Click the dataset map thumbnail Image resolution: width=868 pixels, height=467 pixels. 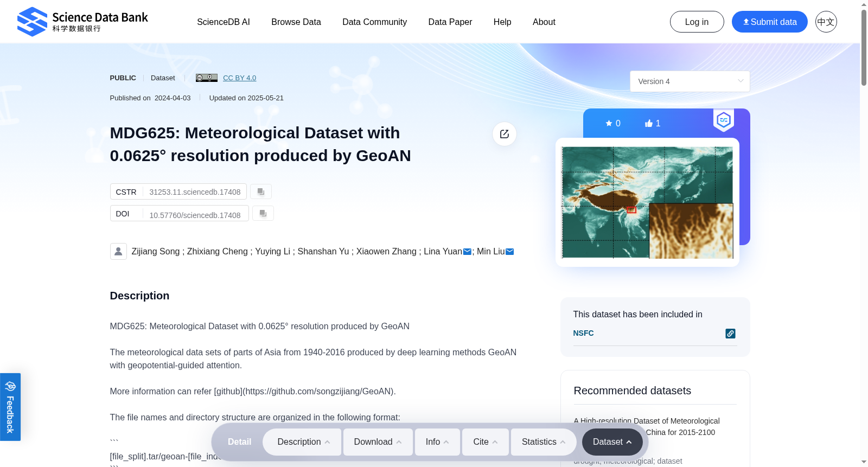(x=647, y=202)
